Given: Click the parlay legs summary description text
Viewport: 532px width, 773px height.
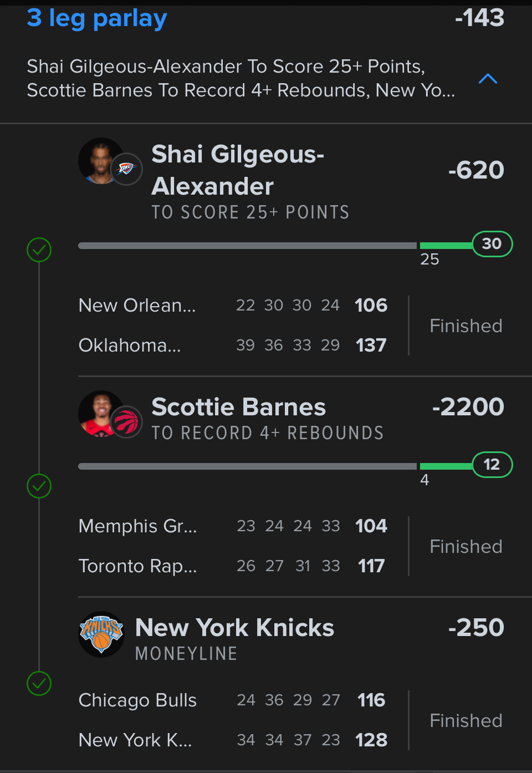Looking at the screenshot, I should 241,78.
